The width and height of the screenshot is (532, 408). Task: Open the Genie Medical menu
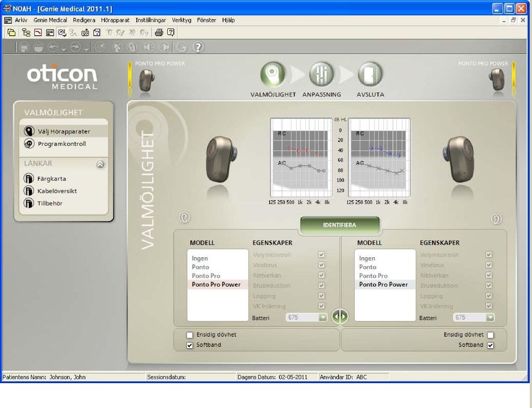50,20
